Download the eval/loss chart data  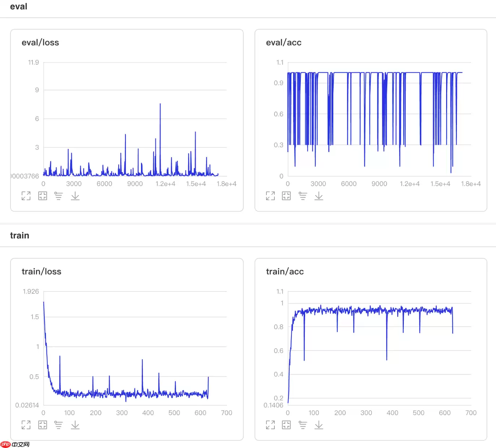(x=75, y=196)
